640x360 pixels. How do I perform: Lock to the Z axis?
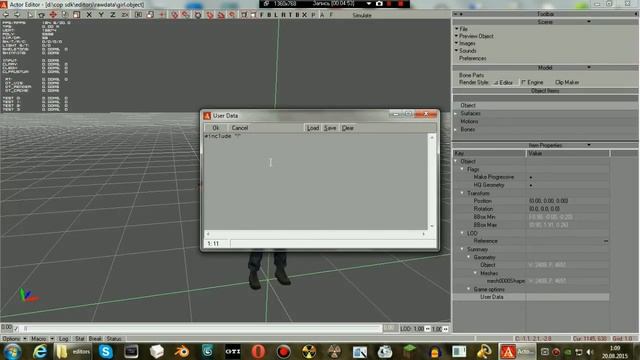(x=113, y=15)
